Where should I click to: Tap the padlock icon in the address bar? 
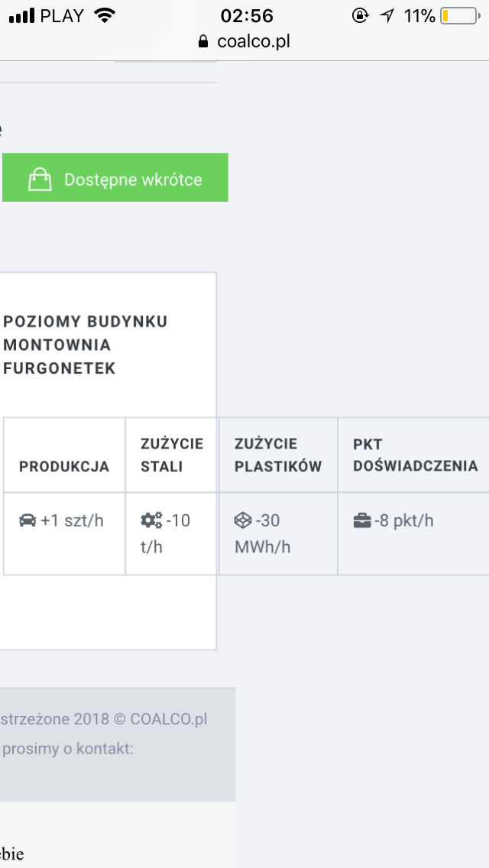pyautogui.click(x=203, y=41)
